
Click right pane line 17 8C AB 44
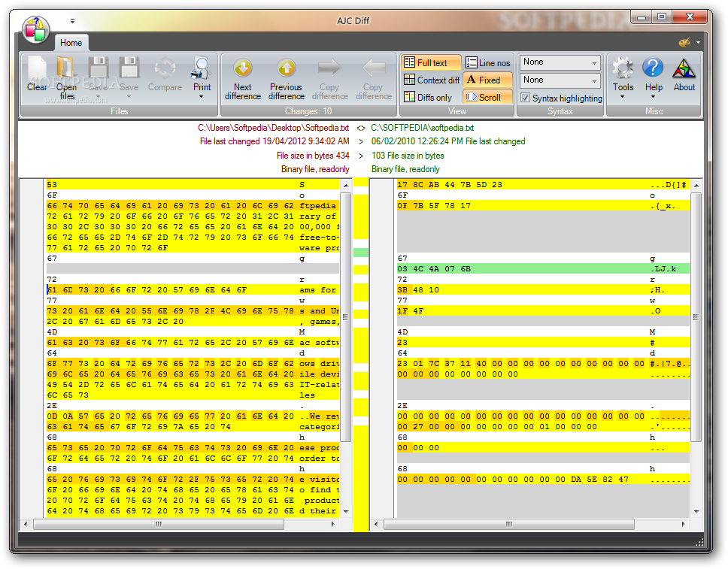(x=542, y=185)
